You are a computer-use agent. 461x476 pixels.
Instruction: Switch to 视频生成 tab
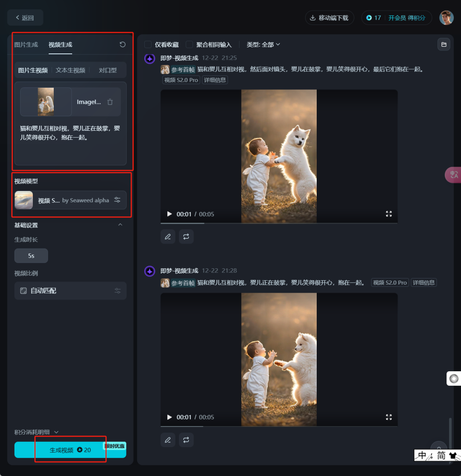click(x=60, y=44)
